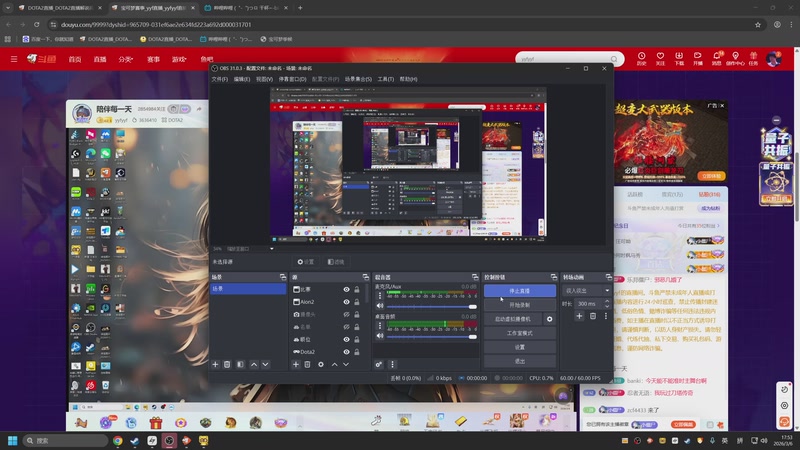The width and height of the screenshot is (800, 450).
Task: Open Chrome tab search dropdown arrow
Action: pyautogui.click(x=8, y=8)
